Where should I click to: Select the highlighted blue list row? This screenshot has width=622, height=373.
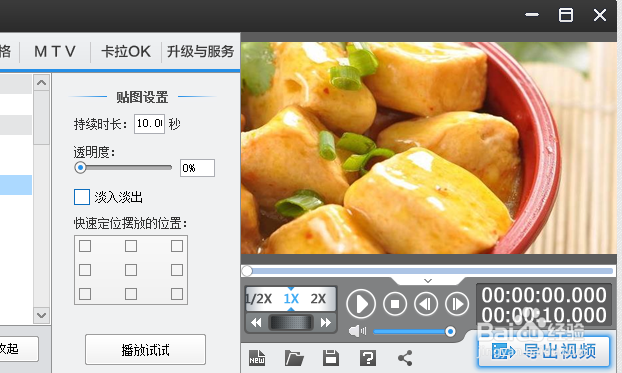[16, 185]
